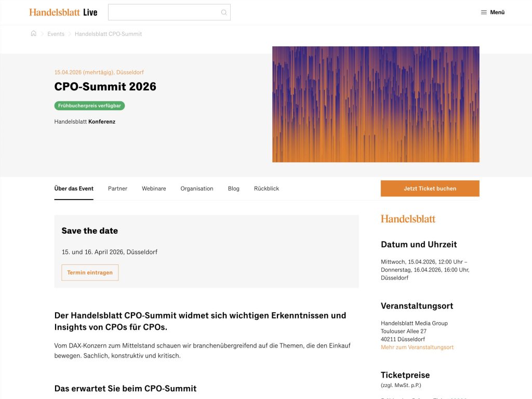Screen dimensions: 532x399
Task: Click the Events breadcrumb link
Action: pyautogui.click(x=56, y=34)
